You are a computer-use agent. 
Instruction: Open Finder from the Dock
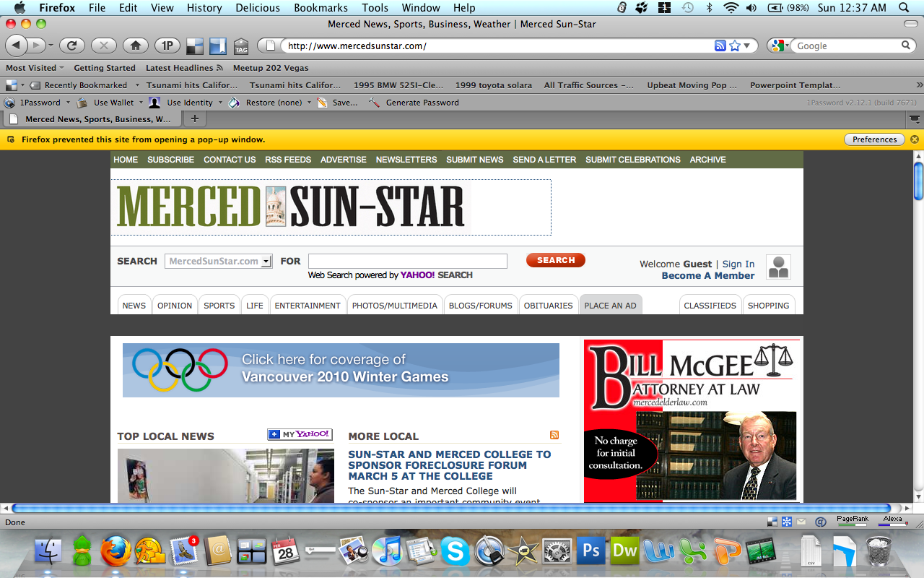[49, 551]
